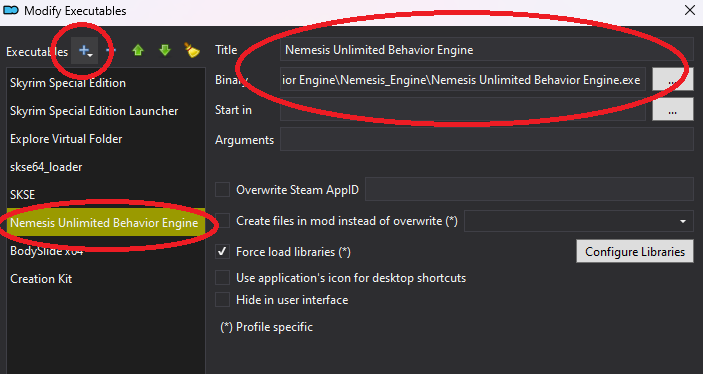Move executable down with green arrow
Screen dimensions: 703x374
[x=165, y=50]
